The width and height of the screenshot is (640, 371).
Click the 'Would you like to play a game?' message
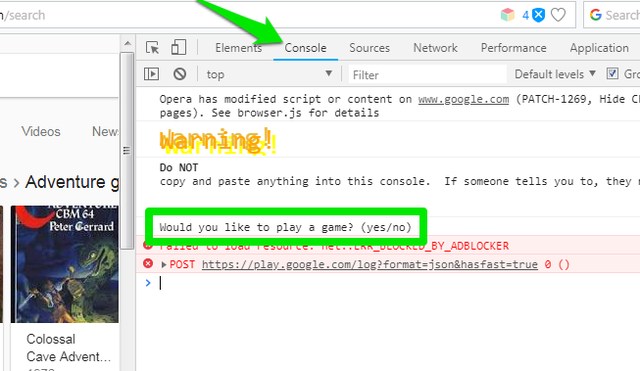tap(285, 227)
